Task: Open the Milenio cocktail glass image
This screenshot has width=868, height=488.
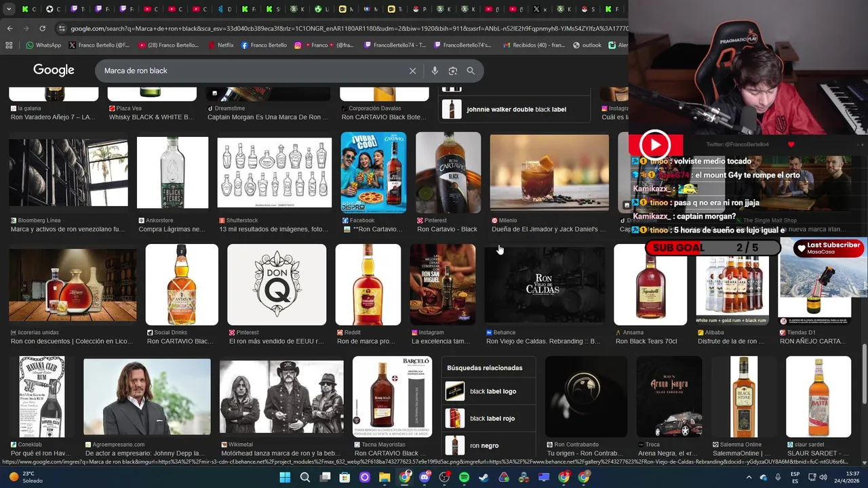Action: click(x=549, y=172)
